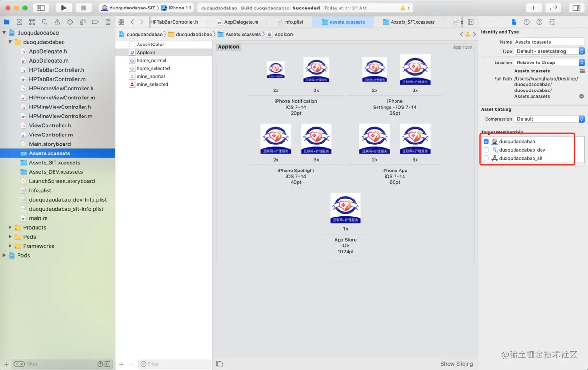Show the History inspector clock icon
Screen dimensions: 588x370
[527, 22]
